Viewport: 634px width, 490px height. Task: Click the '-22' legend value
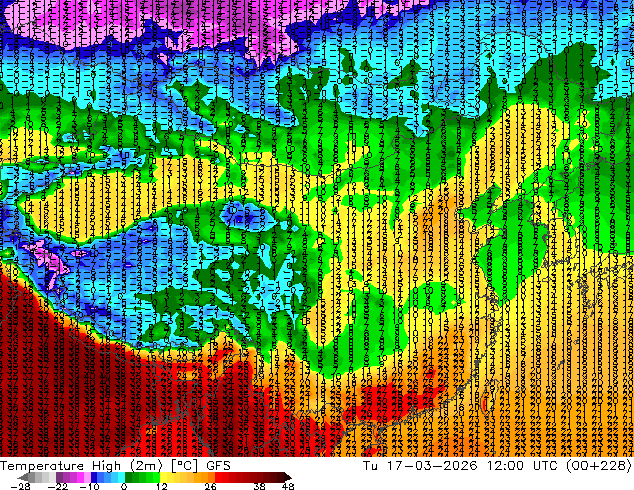58,486
